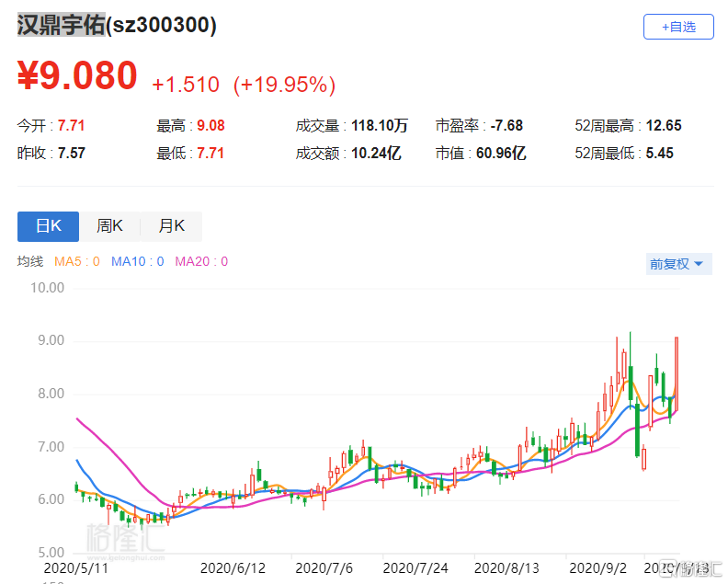Click the 最高 high value 9.08

click(x=210, y=125)
